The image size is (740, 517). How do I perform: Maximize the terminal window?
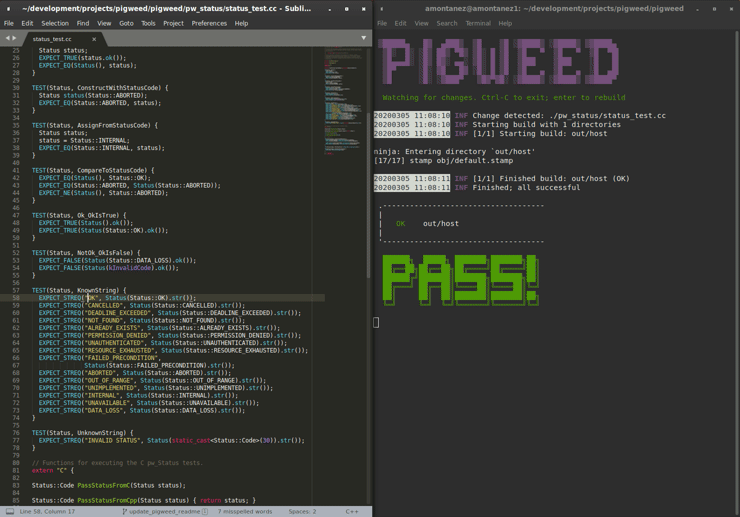pos(714,9)
